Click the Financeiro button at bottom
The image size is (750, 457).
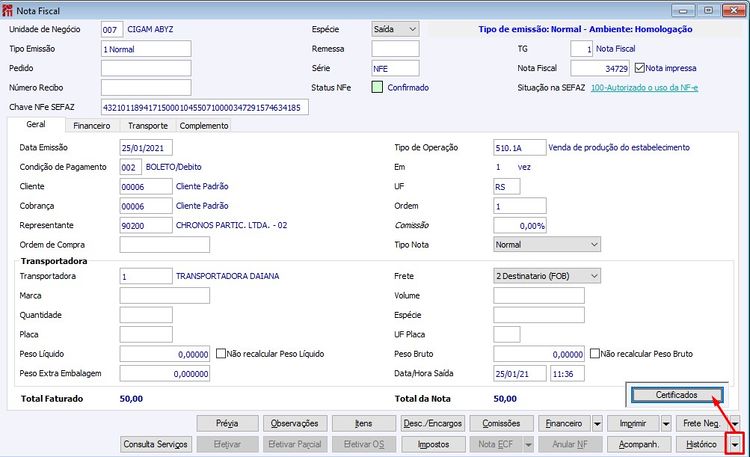pyautogui.click(x=564, y=424)
